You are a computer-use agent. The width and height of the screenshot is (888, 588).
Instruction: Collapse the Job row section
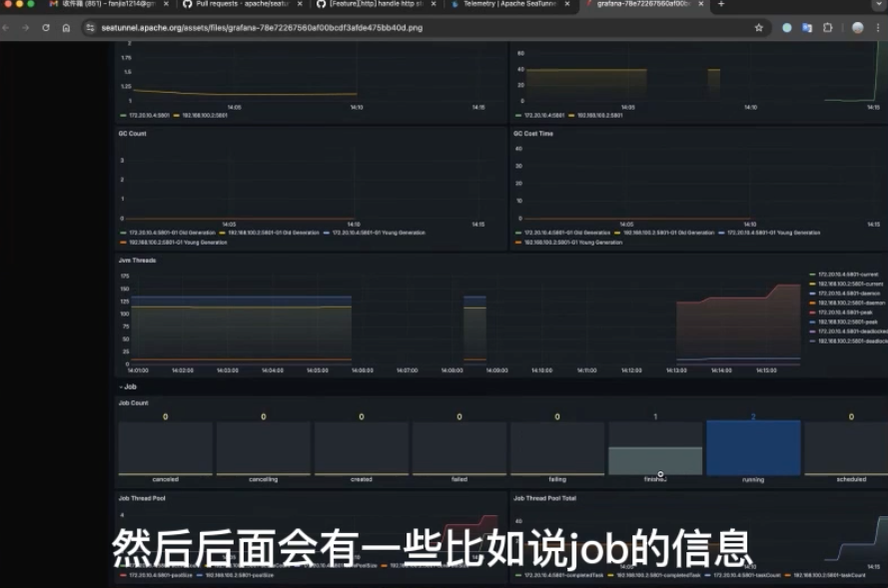click(128, 386)
